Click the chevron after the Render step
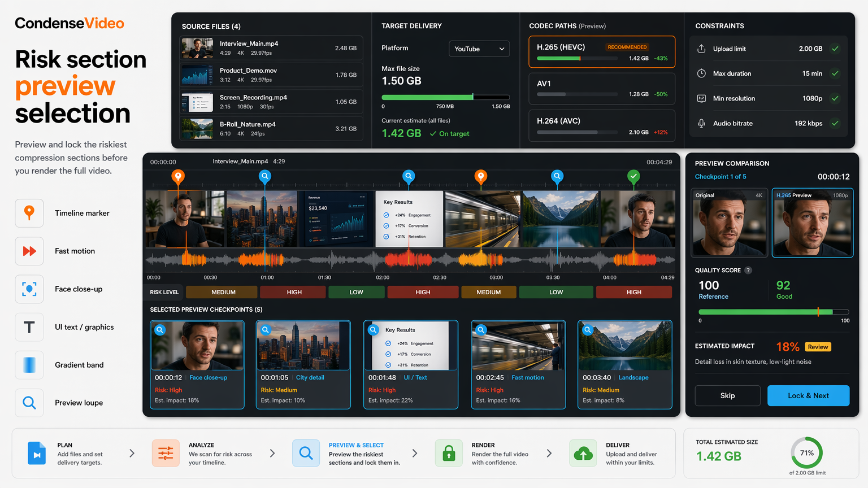 [549, 453]
